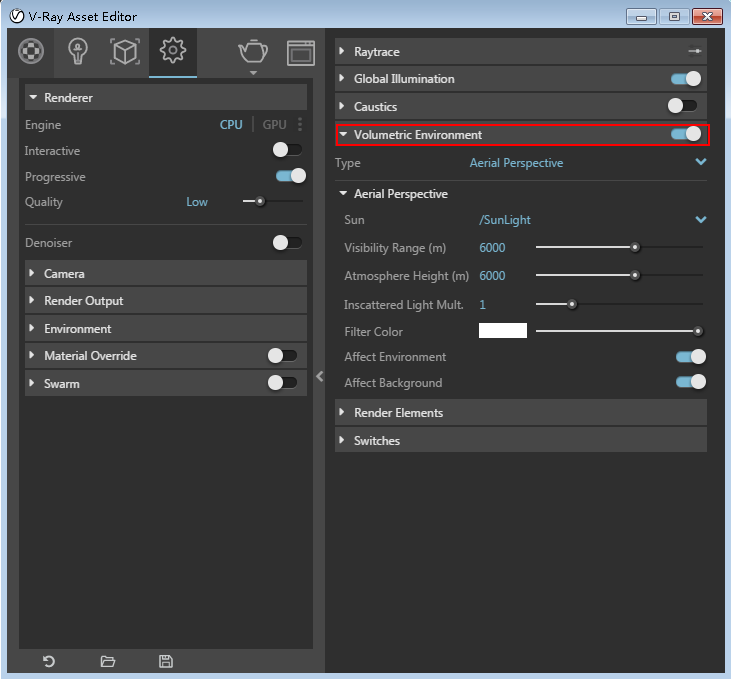Expand the Render Elements section
This screenshot has width=731, height=679.
click(398, 412)
